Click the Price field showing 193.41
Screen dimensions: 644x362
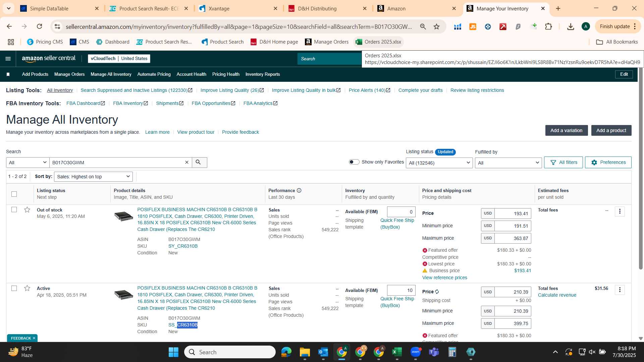tap(513, 214)
